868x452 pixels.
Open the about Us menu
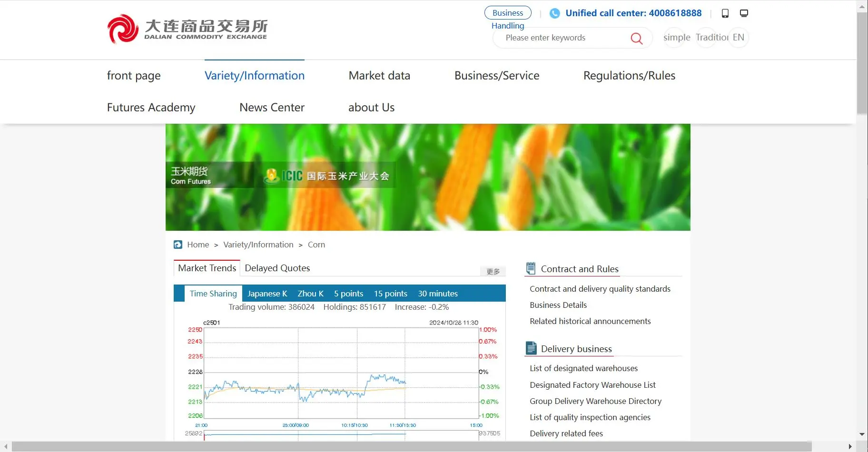coord(371,108)
